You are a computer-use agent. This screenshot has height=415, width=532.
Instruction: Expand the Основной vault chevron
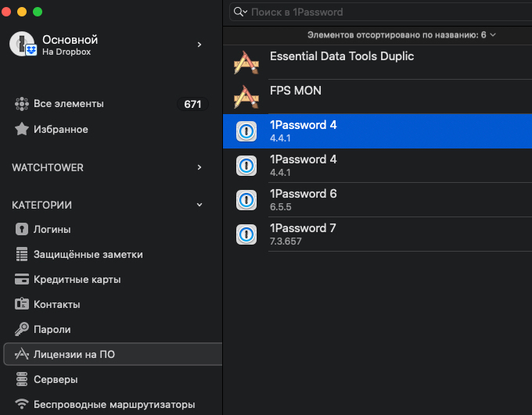199,45
